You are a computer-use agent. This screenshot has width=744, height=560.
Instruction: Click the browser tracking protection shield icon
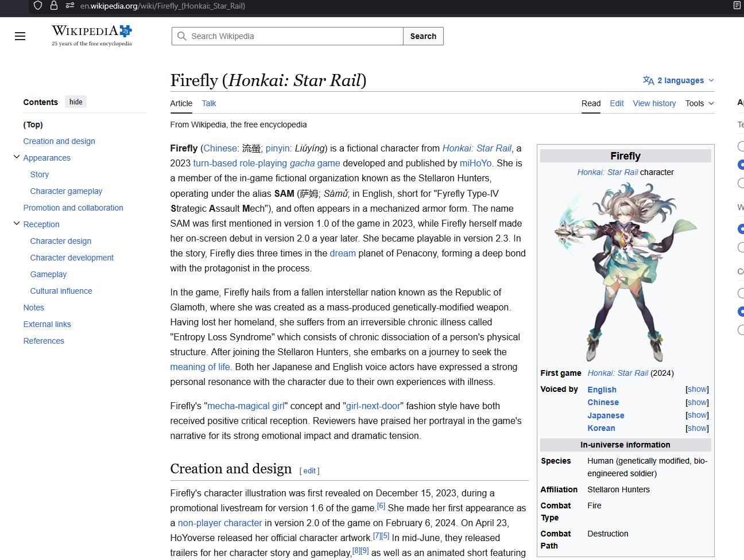click(x=38, y=6)
